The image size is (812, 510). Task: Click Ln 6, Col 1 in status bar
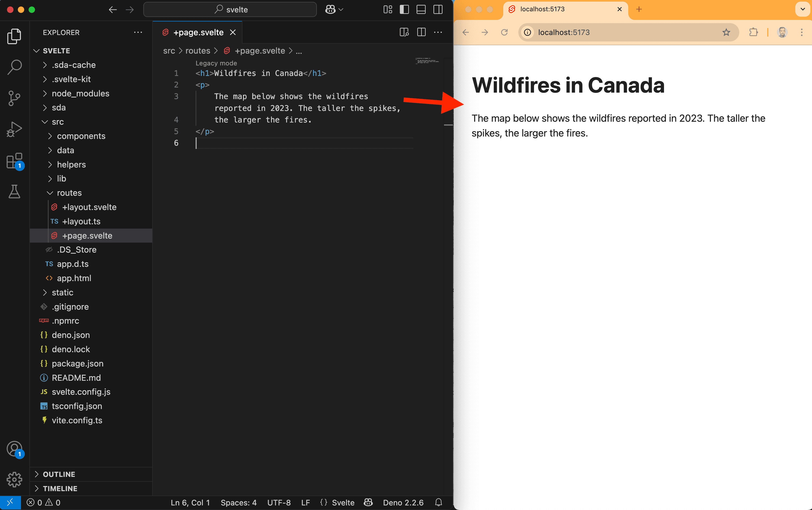pyautogui.click(x=190, y=502)
